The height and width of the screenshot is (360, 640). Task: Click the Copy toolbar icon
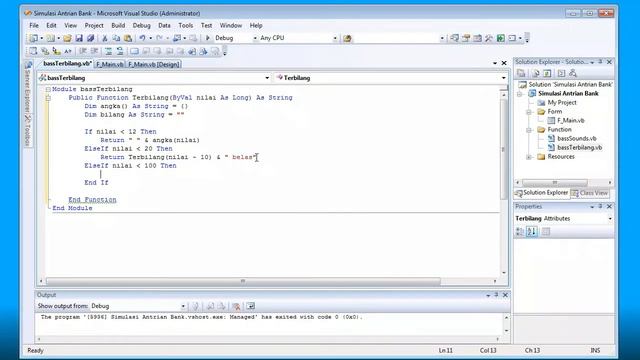116,38
